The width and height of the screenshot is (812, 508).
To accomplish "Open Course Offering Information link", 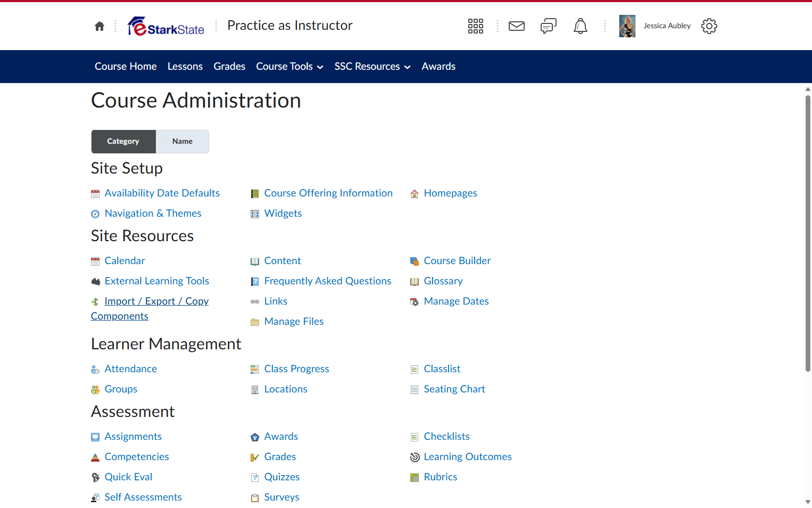I will coord(328,193).
